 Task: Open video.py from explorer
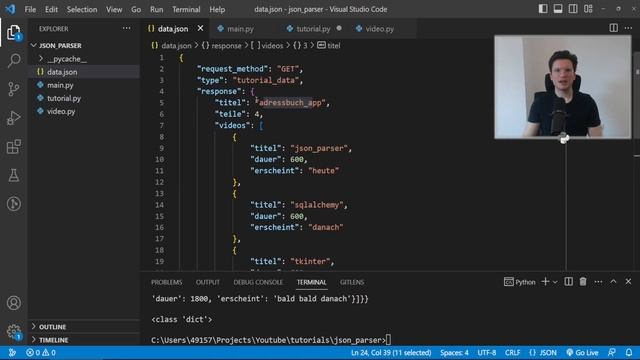pyautogui.click(x=61, y=111)
